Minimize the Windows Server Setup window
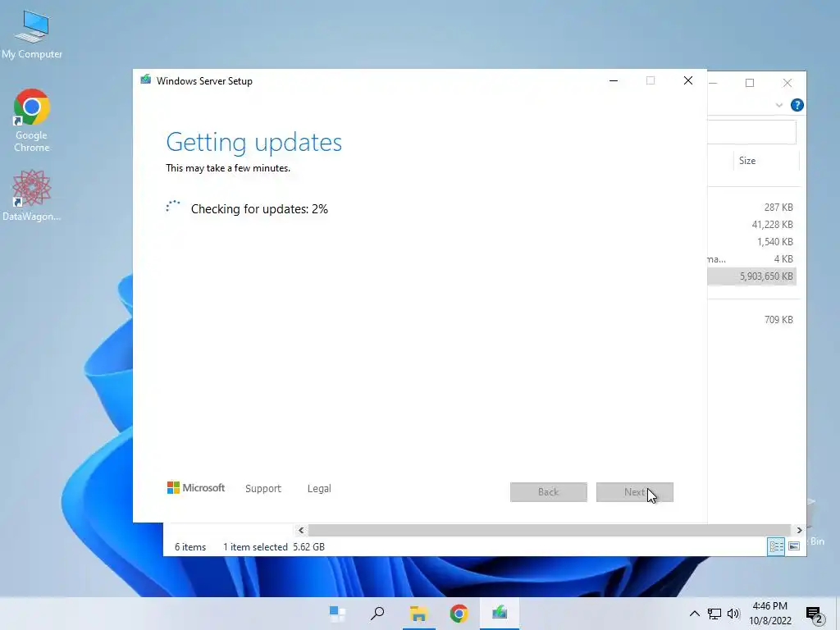 click(614, 80)
